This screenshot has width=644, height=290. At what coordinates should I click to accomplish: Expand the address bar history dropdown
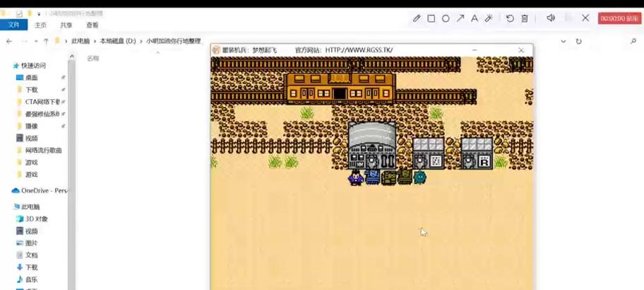tap(563, 41)
